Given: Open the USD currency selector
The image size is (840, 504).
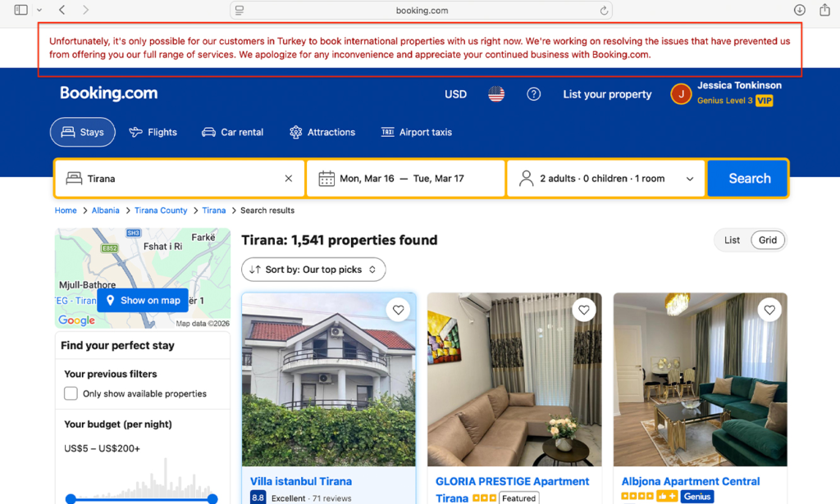Looking at the screenshot, I should pos(455,94).
